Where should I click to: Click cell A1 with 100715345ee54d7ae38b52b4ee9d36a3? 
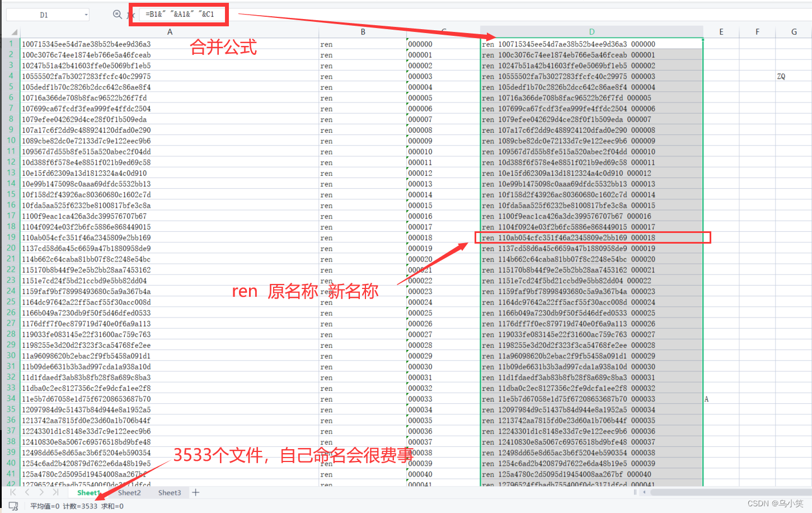pos(170,44)
